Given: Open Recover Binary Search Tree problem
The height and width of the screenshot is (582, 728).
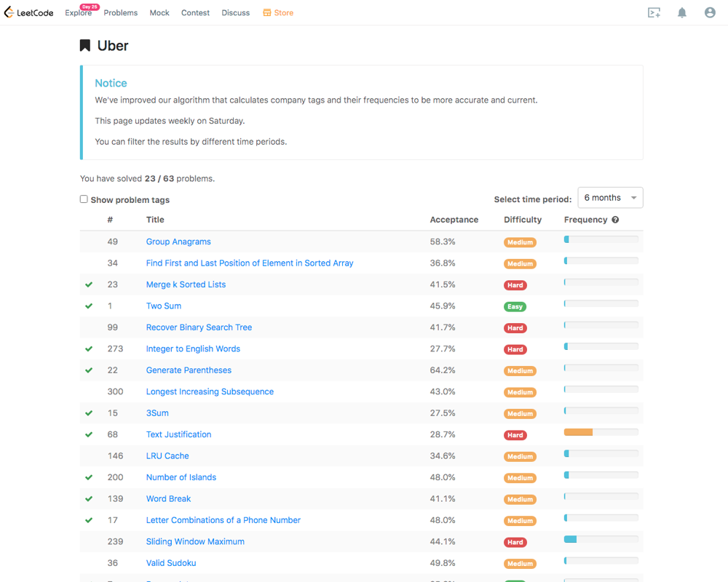Looking at the screenshot, I should 199,327.
